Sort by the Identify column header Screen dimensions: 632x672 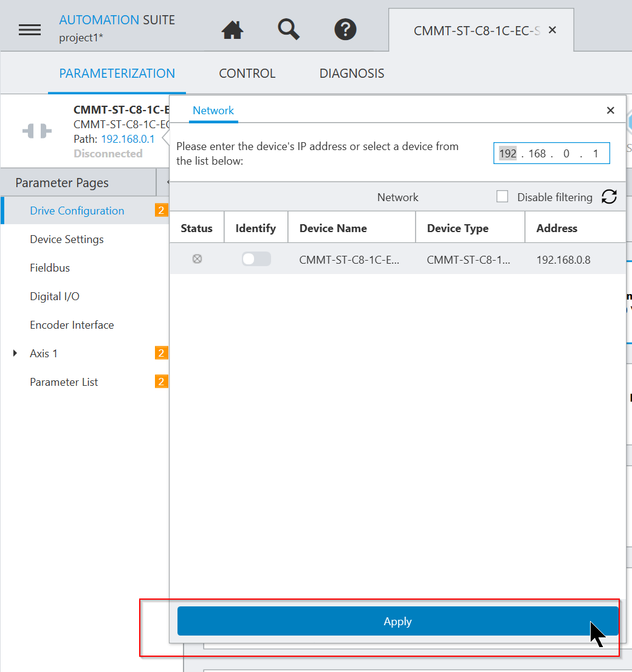(x=256, y=228)
